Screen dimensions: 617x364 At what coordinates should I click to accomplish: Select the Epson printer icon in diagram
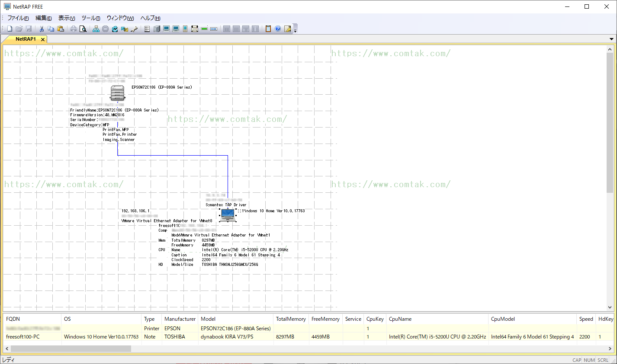[x=118, y=93]
